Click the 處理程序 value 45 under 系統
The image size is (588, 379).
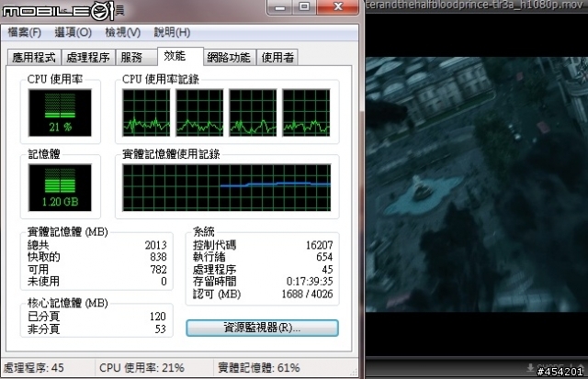pos(327,270)
